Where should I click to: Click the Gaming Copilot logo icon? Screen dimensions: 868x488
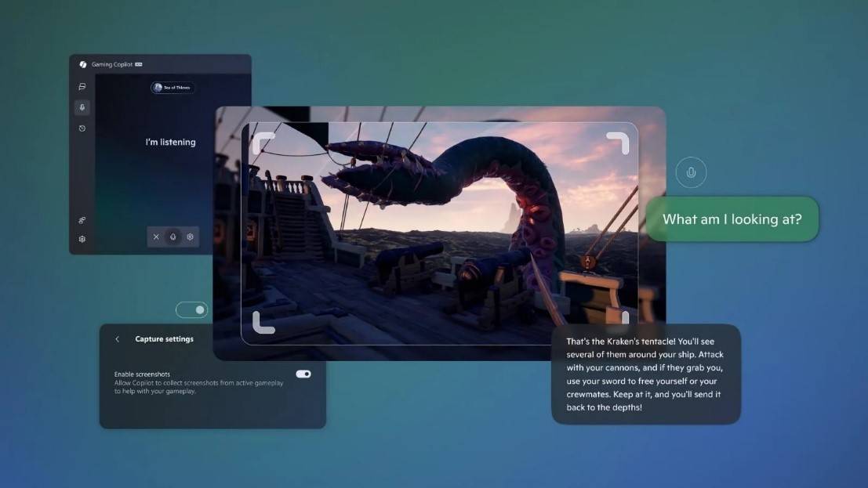point(82,64)
